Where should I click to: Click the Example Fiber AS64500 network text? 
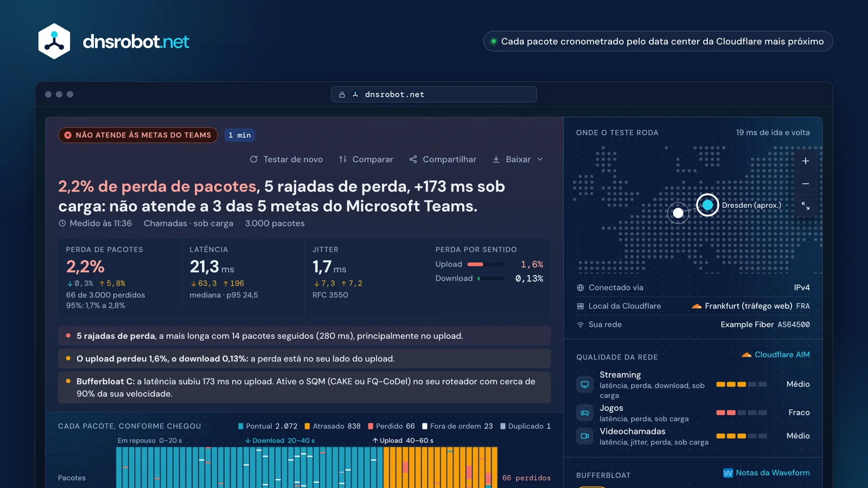[765, 325]
